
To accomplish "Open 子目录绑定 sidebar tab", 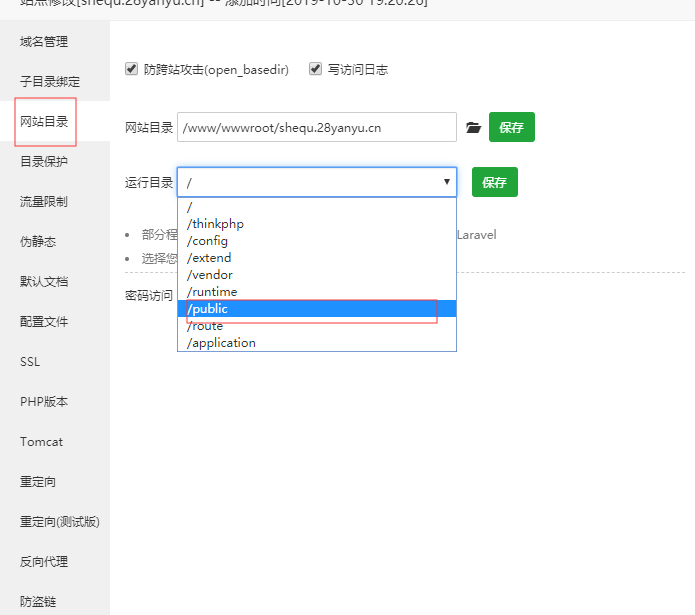I will (55, 81).
